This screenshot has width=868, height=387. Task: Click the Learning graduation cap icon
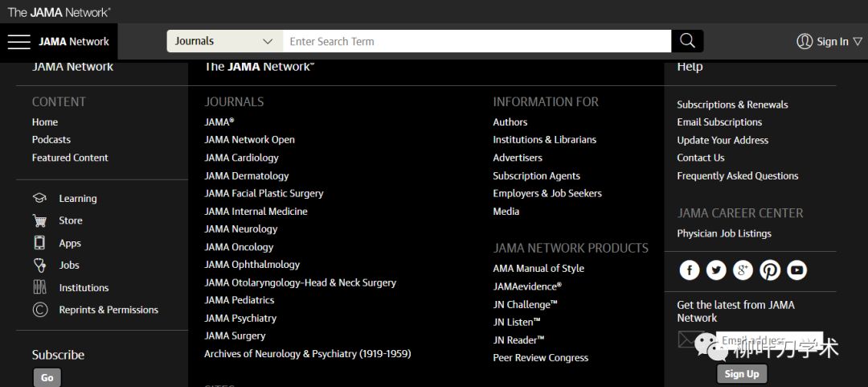[39, 199]
